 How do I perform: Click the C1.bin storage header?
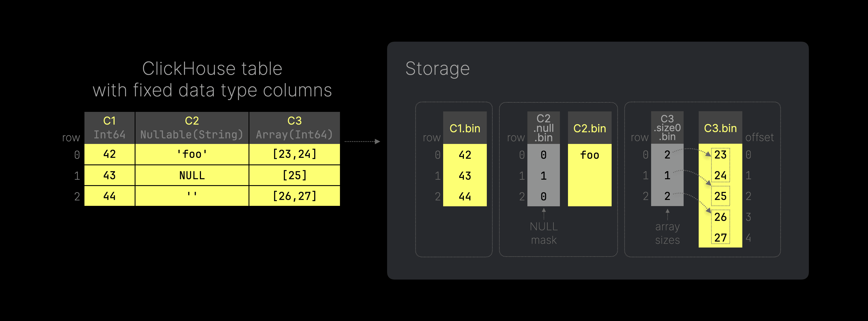465,128
